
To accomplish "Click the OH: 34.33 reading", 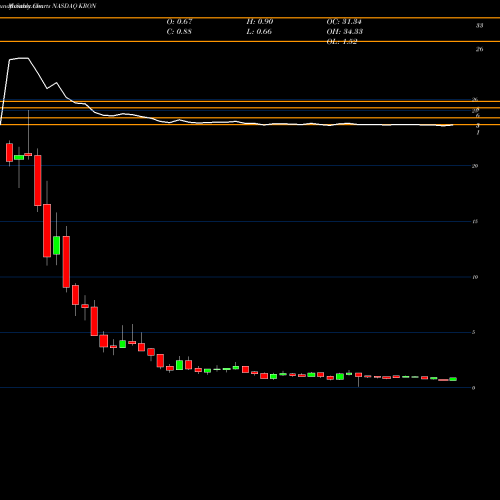I will 345,32.
